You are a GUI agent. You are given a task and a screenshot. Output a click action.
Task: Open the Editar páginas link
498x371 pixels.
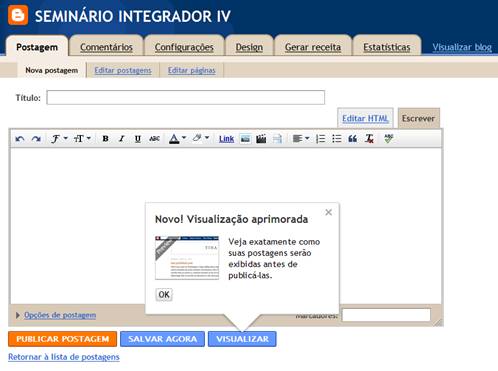click(192, 70)
